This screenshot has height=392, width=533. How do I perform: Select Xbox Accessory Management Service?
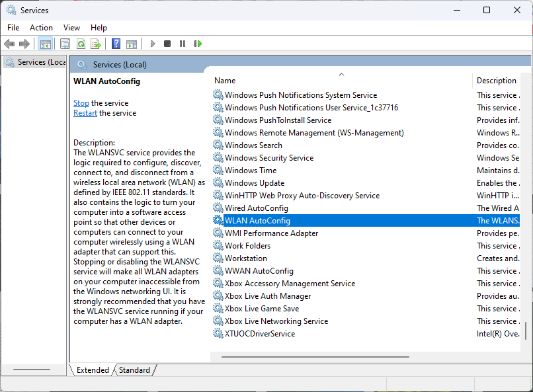[290, 284]
